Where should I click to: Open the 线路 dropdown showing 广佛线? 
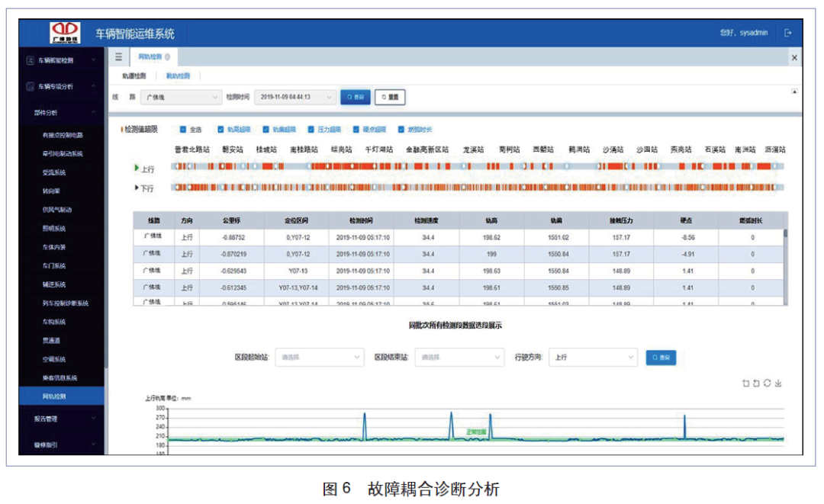[182, 98]
